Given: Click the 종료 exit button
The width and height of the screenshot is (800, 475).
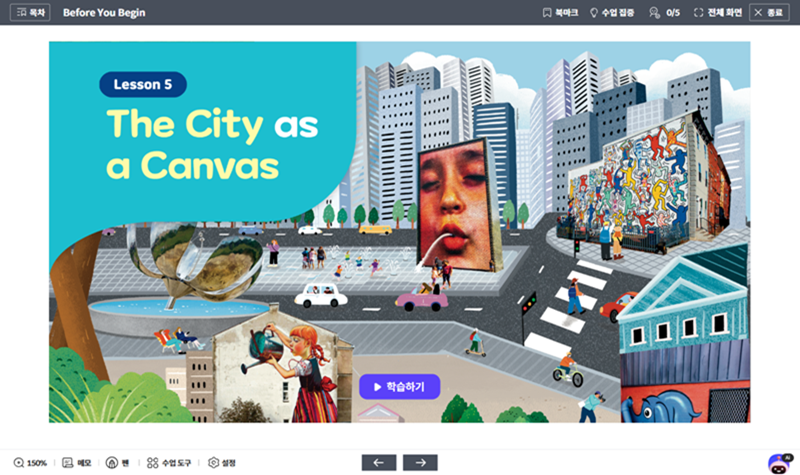Looking at the screenshot, I should click(769, 12).
